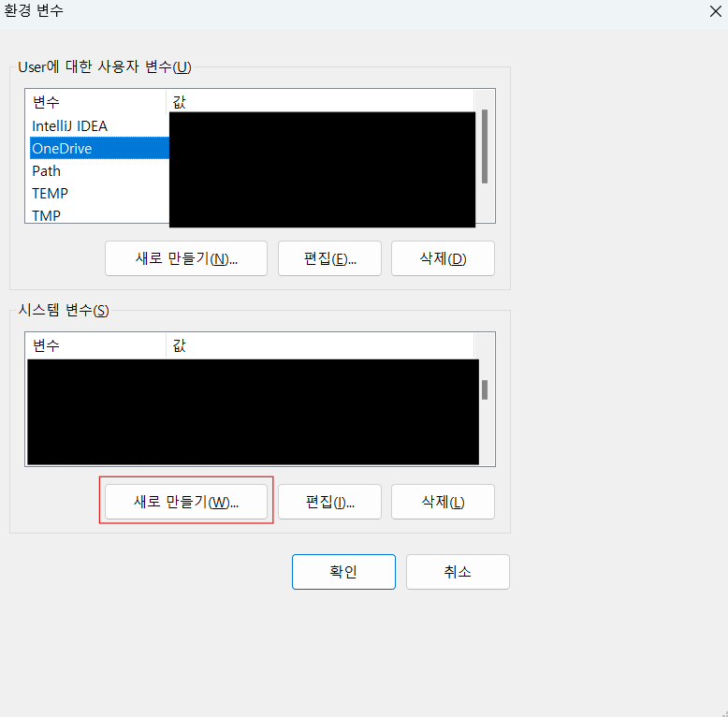728x717 pixels.
Task: Cancel with the 취소 button
Action: (458, 572)
